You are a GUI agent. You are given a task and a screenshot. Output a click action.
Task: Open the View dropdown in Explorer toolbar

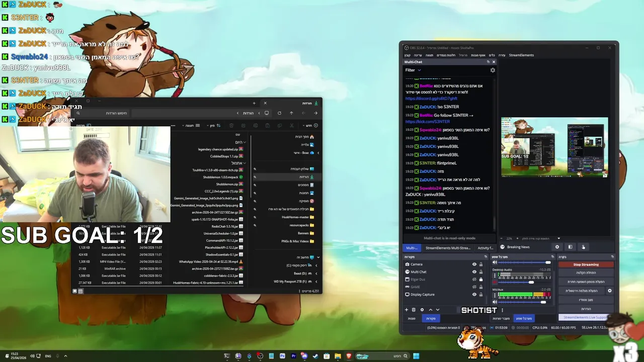[x=191, y=125]
